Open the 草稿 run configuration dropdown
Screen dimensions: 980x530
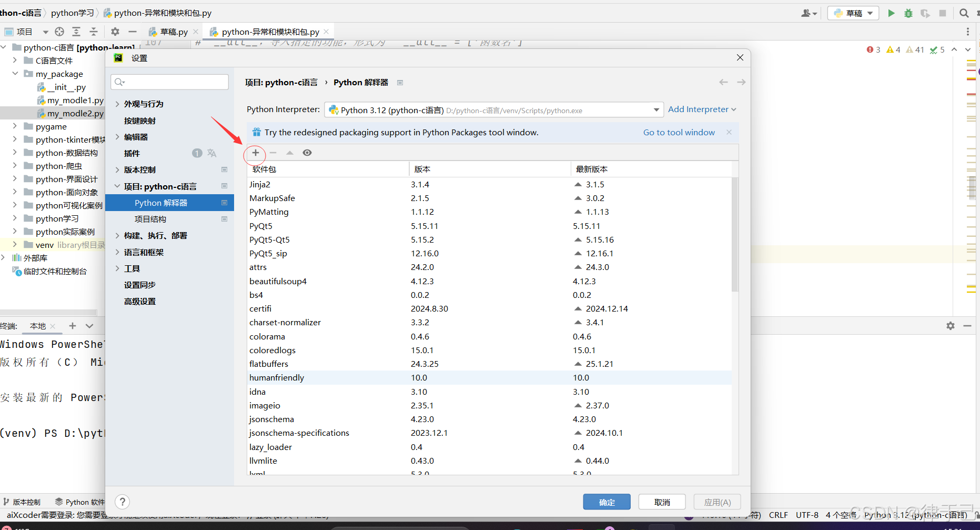[x=854, y=13]
